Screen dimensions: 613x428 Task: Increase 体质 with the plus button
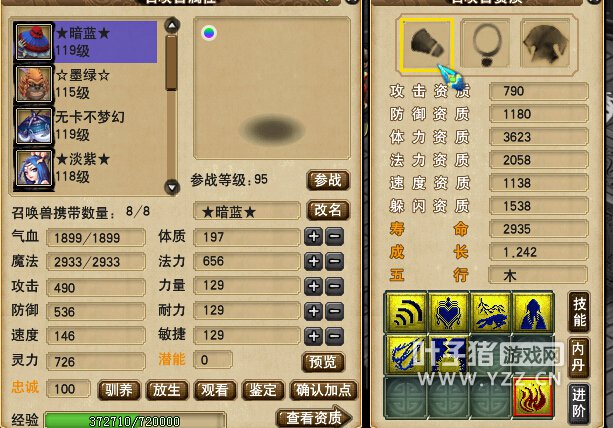[x=314, y=236]
